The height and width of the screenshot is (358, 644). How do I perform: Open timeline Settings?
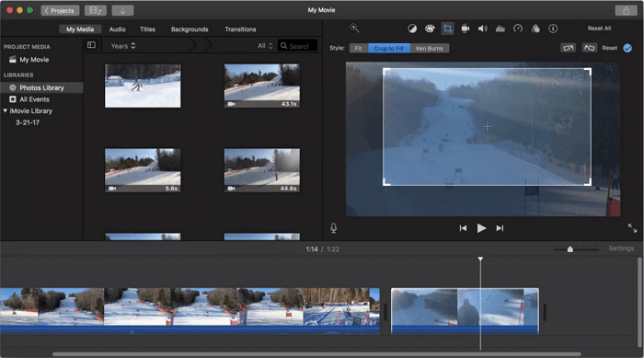(621, 248)
